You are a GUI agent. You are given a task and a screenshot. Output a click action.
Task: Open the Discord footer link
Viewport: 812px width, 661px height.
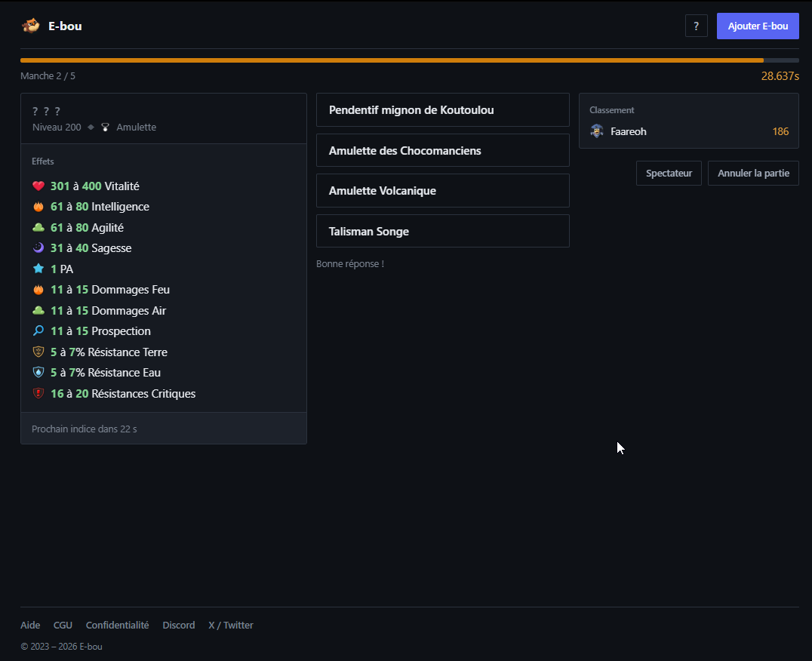click(x=179, y=625)
